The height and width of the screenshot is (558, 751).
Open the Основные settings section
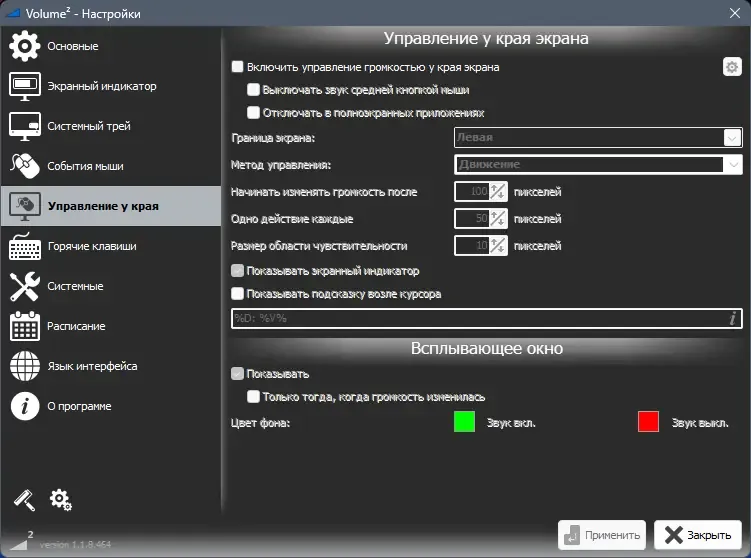pyautogui.click(x=111, y=46)
